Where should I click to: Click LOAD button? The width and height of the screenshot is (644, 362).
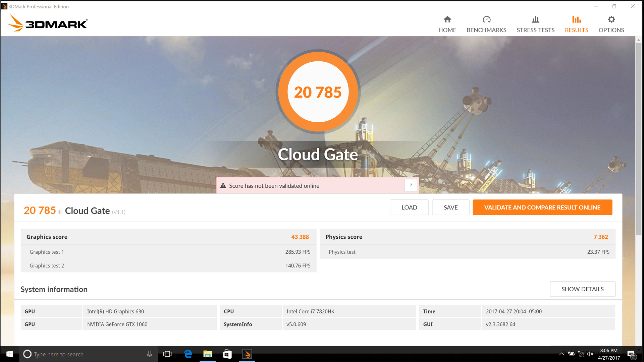(409, 207)
